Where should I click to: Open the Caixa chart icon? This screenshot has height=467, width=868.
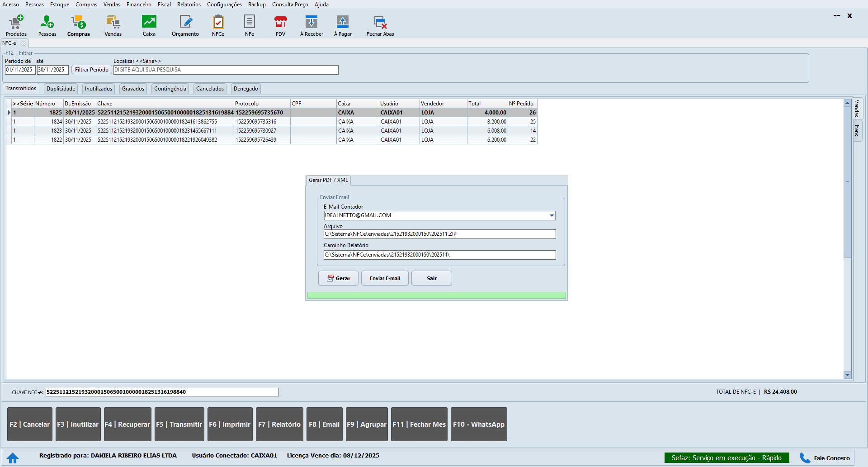click(x=149, y=25)
